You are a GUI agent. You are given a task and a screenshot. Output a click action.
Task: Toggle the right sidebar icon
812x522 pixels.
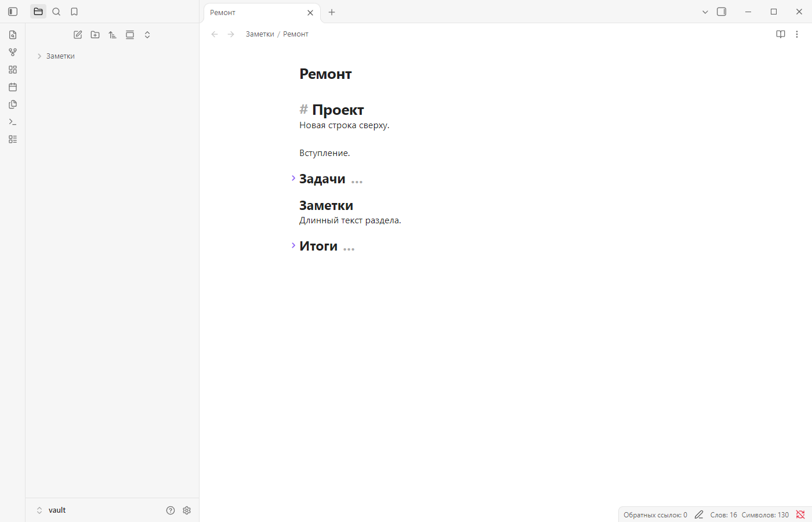(x=722, y=12)
